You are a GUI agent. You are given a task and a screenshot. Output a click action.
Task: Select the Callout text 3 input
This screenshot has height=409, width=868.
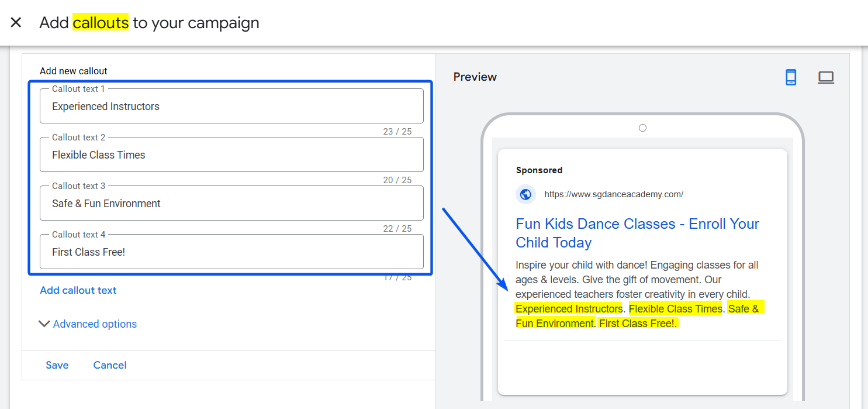coord(231,204)
